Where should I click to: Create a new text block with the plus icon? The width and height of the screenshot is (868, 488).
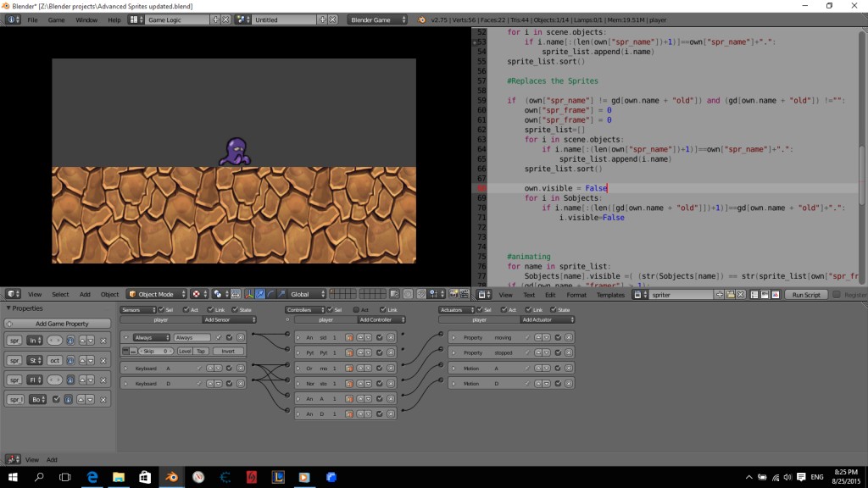coord(718,294)
